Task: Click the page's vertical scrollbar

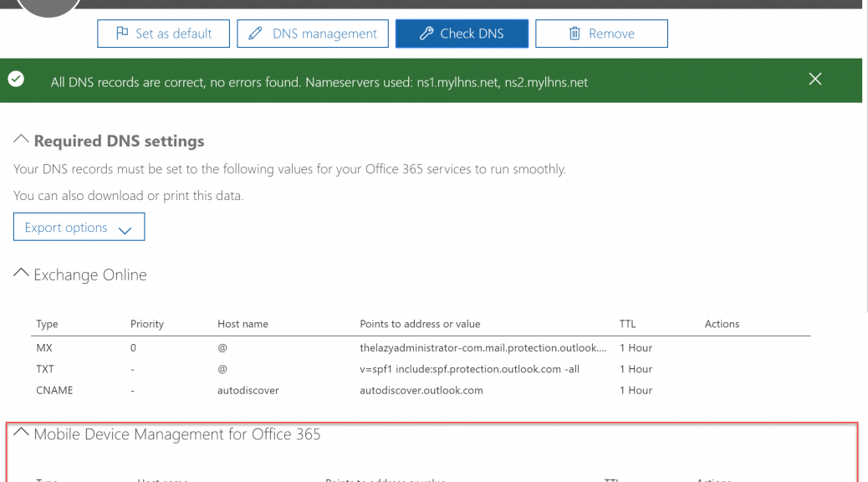Action: click(865, 155)
